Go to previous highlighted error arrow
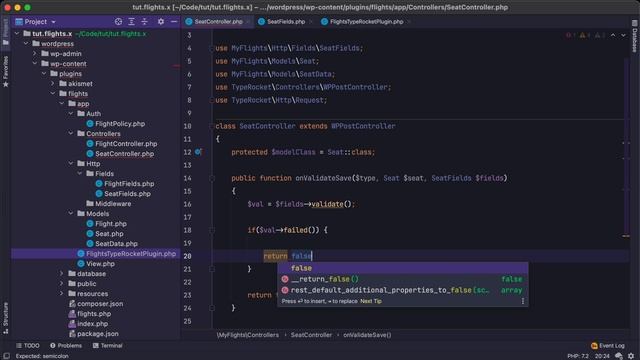Image resolution: width=640 pixels, height=360 pixels. pos(613,36)
